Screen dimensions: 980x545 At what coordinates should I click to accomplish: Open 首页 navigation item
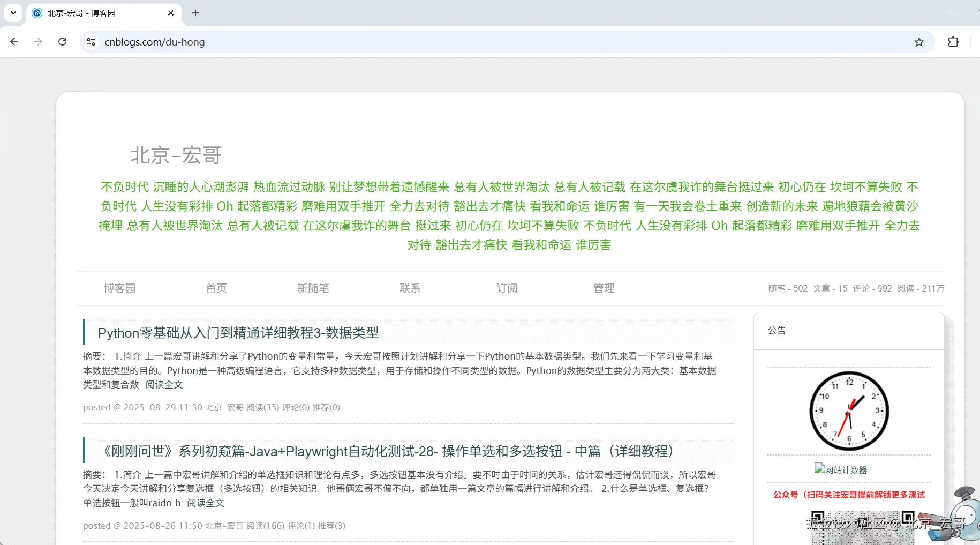216,288
